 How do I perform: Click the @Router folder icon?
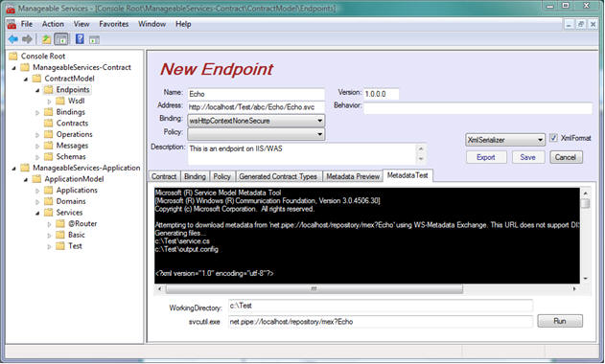tap(60, 224)
